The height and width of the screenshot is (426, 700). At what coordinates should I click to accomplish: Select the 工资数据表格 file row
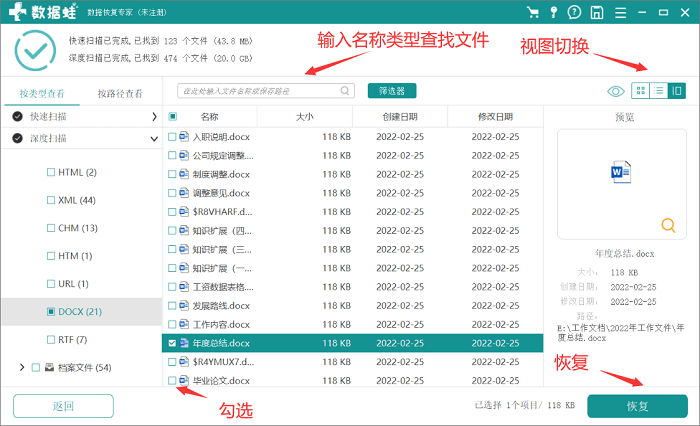pos(353,287)
